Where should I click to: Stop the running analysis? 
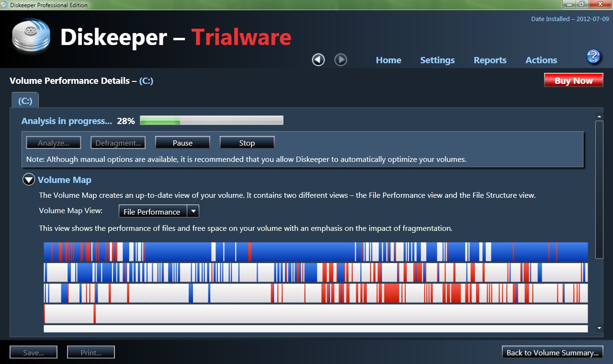(247, 143)
